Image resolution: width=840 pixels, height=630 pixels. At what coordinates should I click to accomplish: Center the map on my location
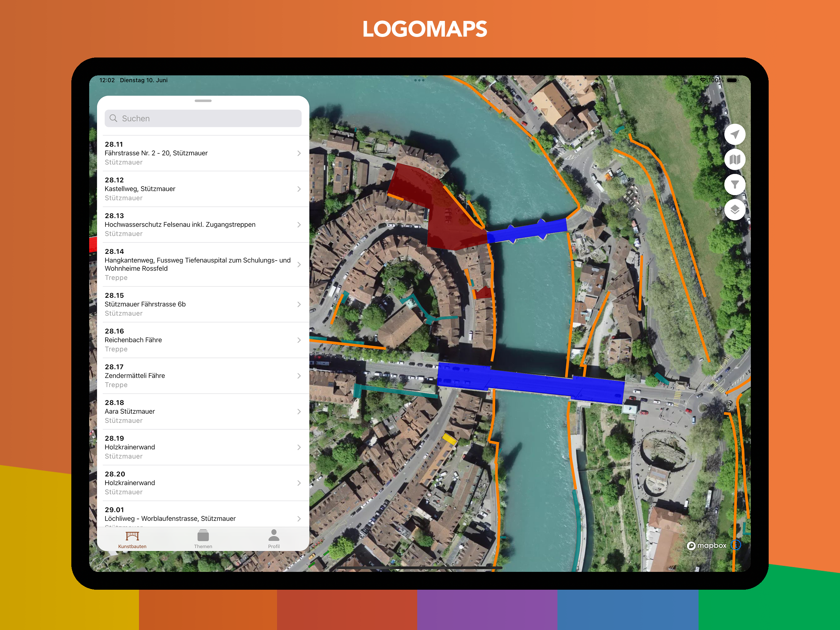[x=735, y=134]
